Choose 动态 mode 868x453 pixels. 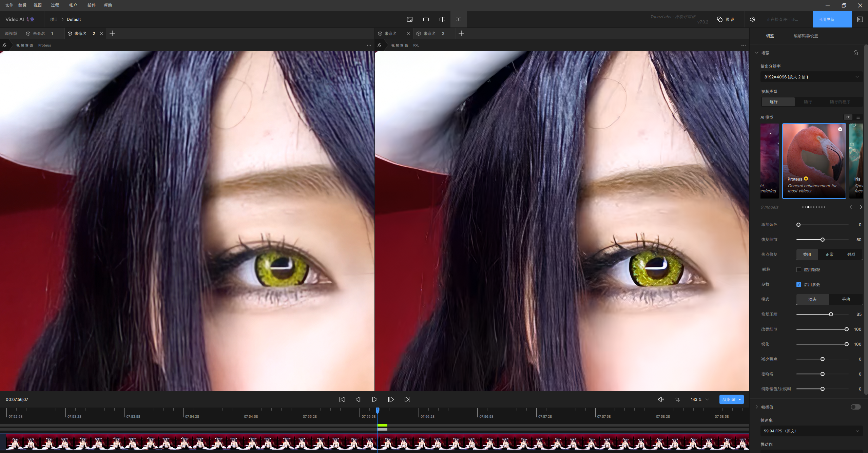[x=812, y=299]
